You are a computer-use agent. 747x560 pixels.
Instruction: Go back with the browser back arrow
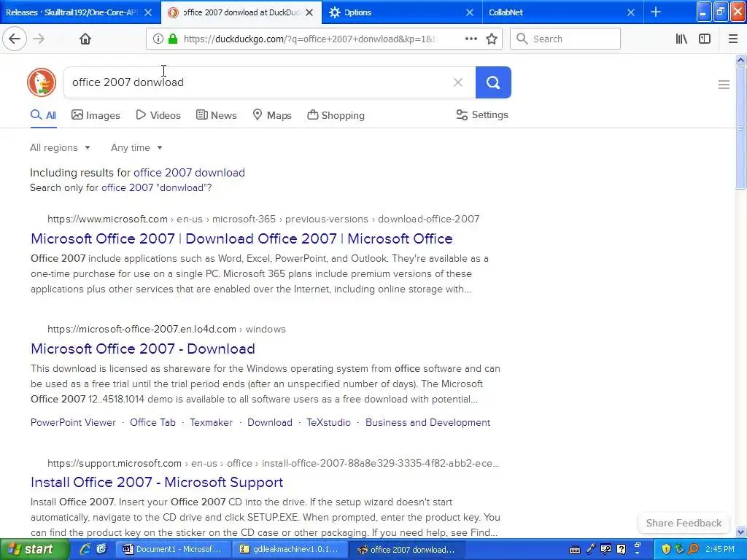[15, 39]
